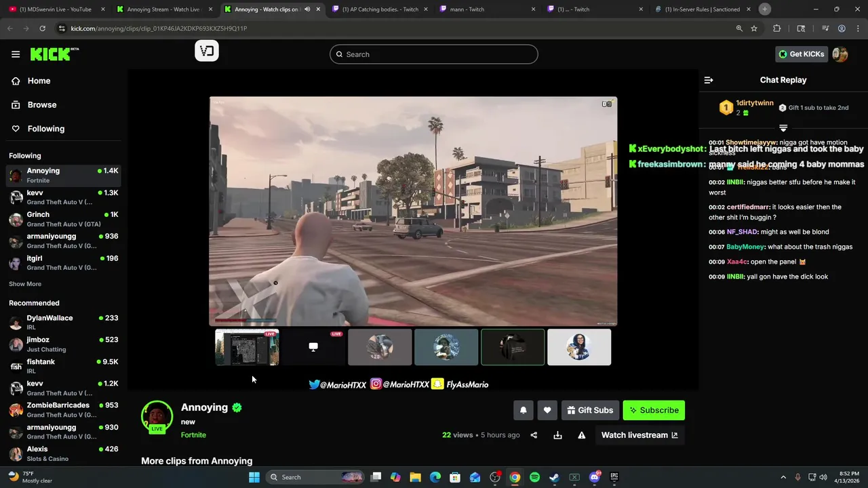The height and width of the screenshot is (488, 868).
Task: Open Windows Start menu
Action: tap(254, 477)
